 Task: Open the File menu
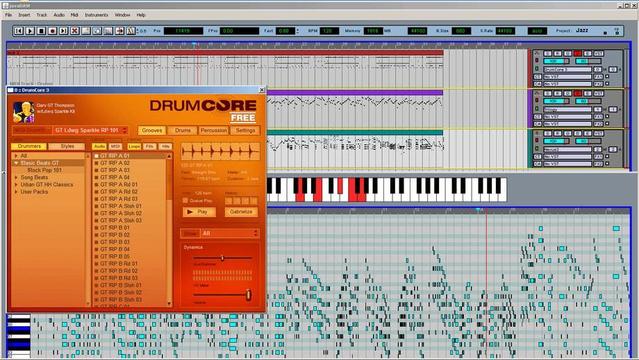pyautogui.click(x=8, y=15)
